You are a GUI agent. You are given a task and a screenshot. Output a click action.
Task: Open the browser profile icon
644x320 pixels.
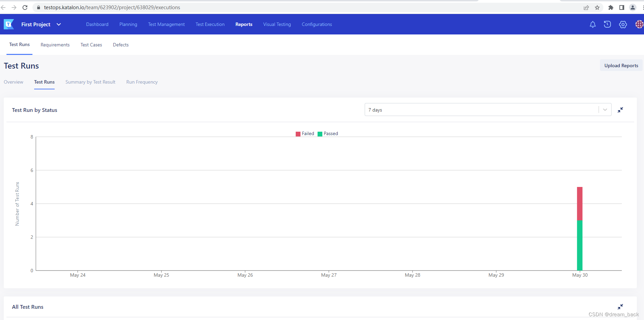tap(633, 8)
